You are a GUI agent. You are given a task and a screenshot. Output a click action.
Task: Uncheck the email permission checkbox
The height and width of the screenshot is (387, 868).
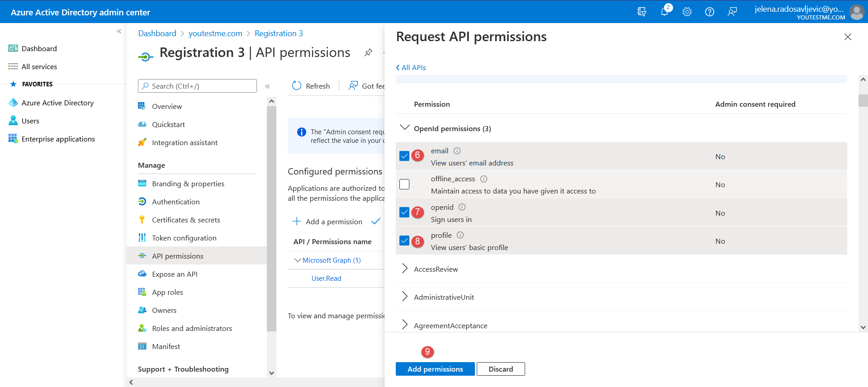click(x=404, y=156)
